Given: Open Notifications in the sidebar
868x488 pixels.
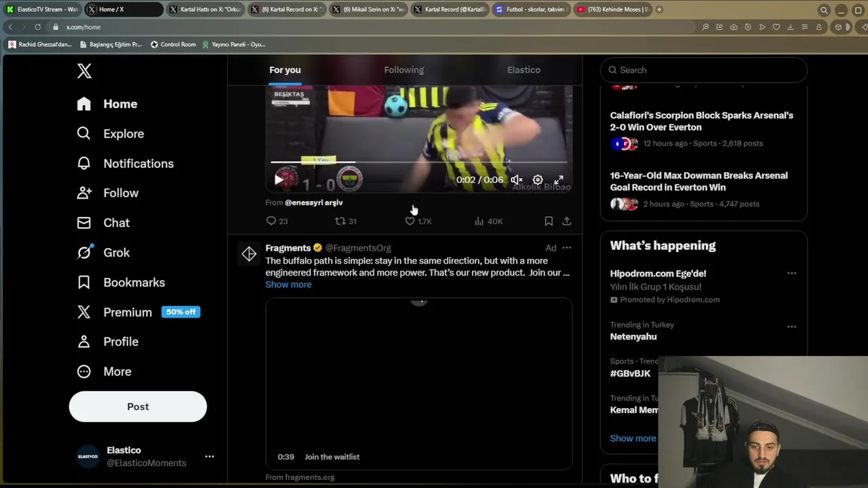Looking at the screenshot, I should (125, 163).
